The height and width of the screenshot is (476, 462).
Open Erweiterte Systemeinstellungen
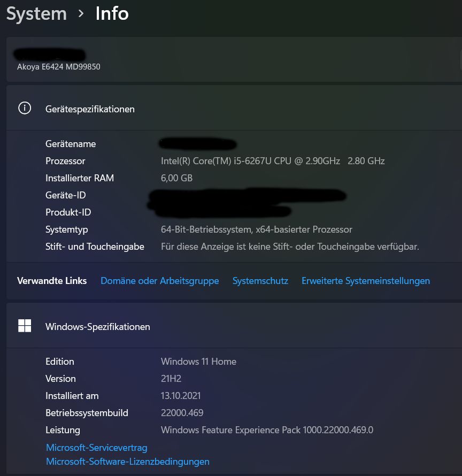click(366, 281)
